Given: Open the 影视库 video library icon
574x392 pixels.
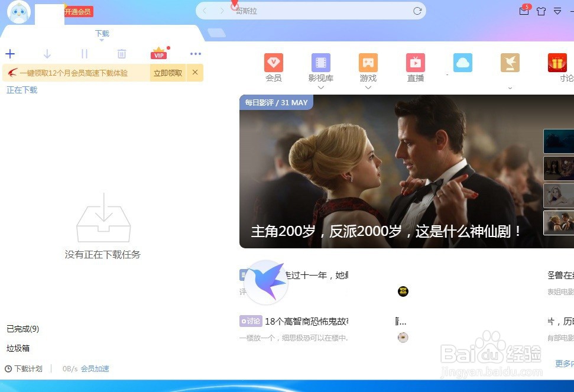Looking at the screenshot, I should (x=321, y=62).
